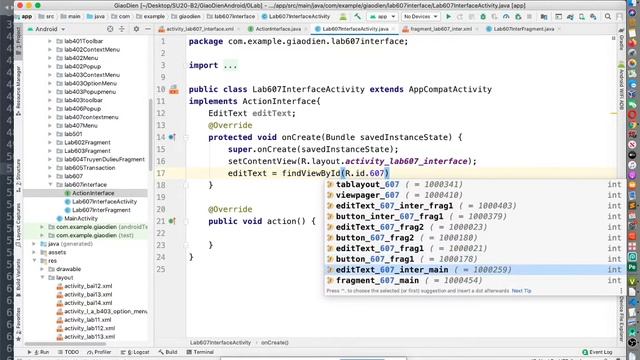Open the SDK Manager icon

click(593, 17)
